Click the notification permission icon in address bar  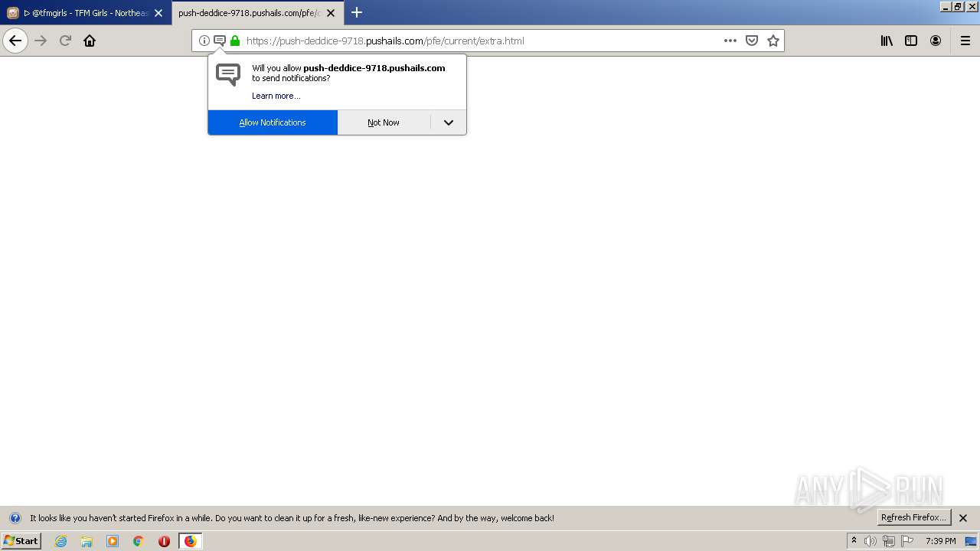tap(220, 41)
